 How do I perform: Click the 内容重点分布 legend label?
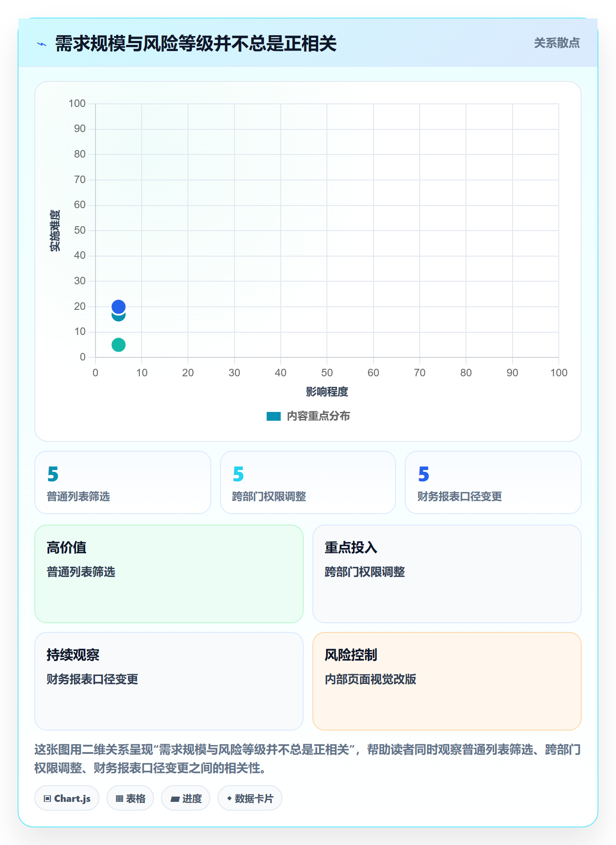click(x=318, y=416)
